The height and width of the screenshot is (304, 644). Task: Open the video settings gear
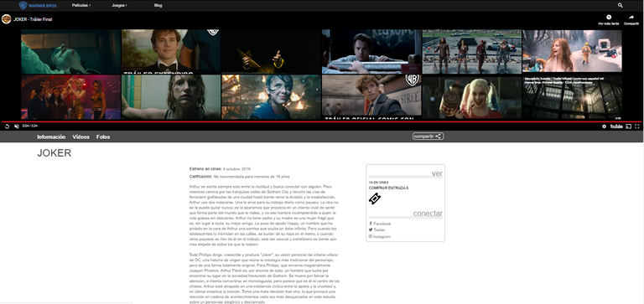click(604, 126)
